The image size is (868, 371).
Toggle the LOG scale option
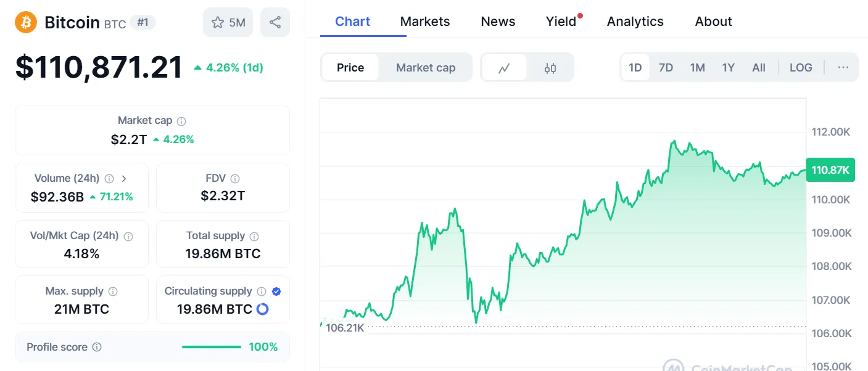click(801, 68)
